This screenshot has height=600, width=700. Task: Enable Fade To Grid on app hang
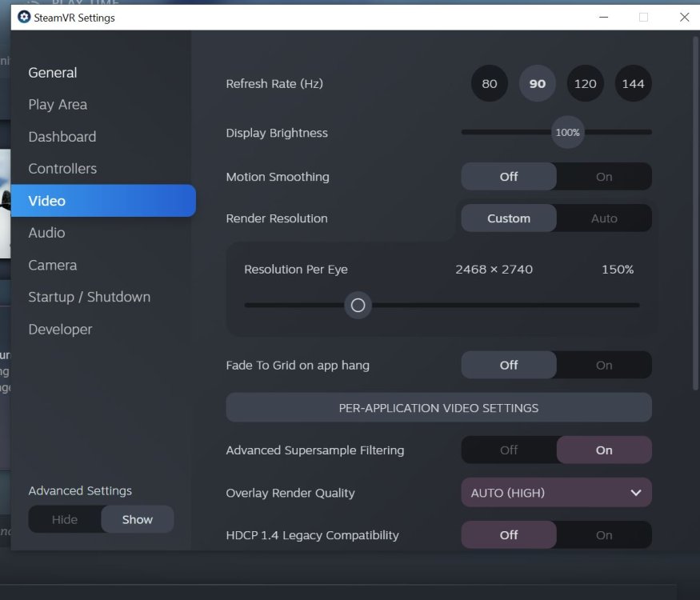pyautogui.click(x=604, y=366)
